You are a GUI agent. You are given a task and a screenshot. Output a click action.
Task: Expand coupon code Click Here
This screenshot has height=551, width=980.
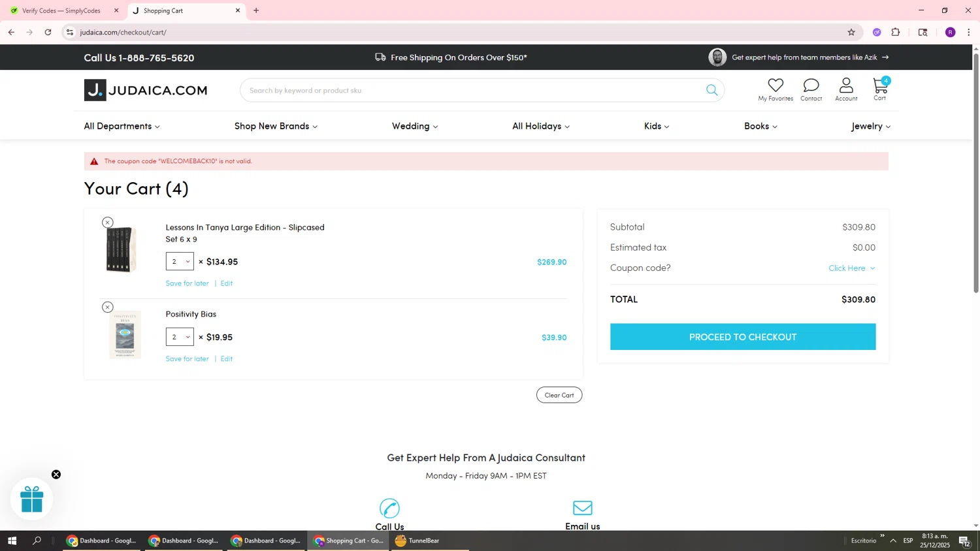click(x=851, y=268)
